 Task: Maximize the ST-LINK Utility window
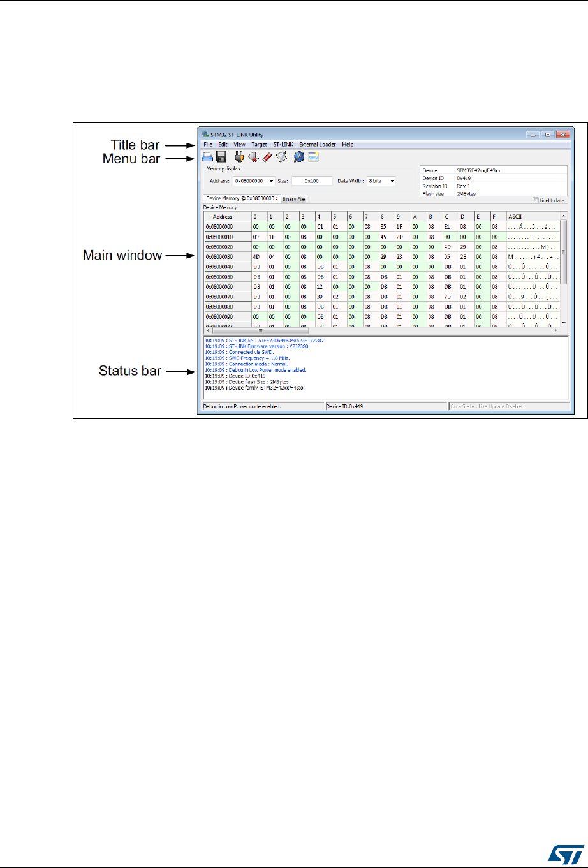pyautogui.click(x=547, y=135)
